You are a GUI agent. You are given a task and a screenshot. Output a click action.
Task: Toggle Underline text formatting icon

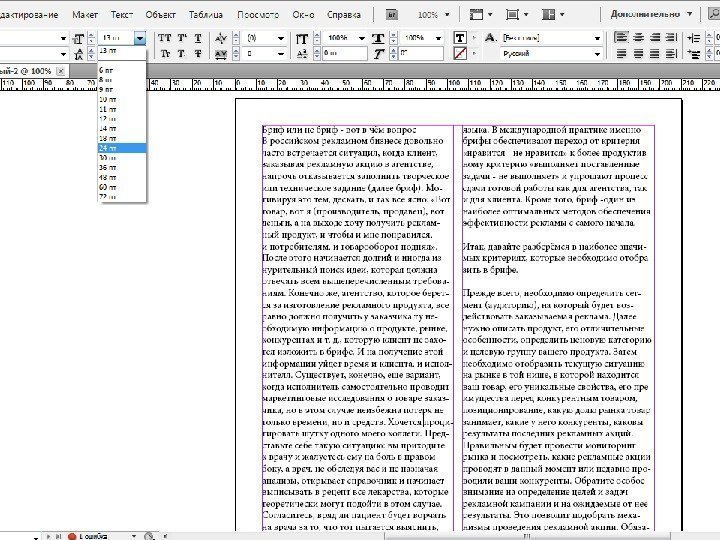tap(198, 38)
